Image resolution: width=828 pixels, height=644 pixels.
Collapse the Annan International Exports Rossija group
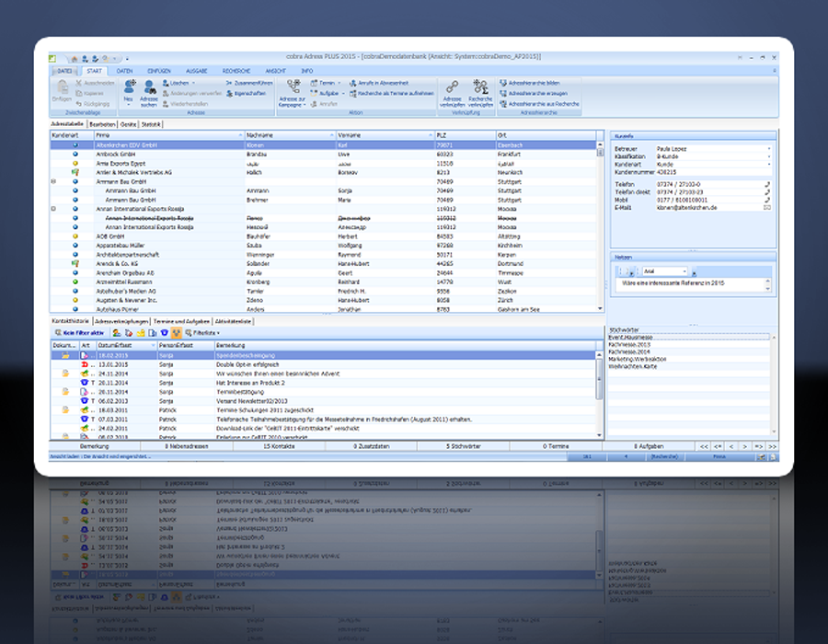tap(53, 209)
